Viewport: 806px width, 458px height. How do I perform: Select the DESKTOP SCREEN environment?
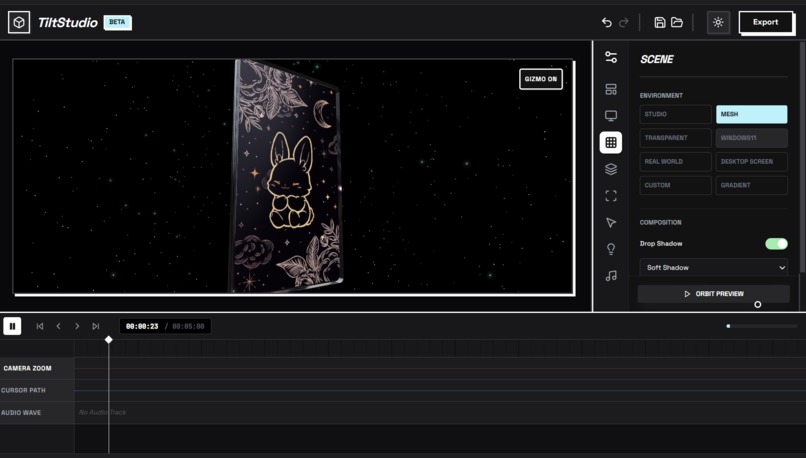(x=752, y=161)
